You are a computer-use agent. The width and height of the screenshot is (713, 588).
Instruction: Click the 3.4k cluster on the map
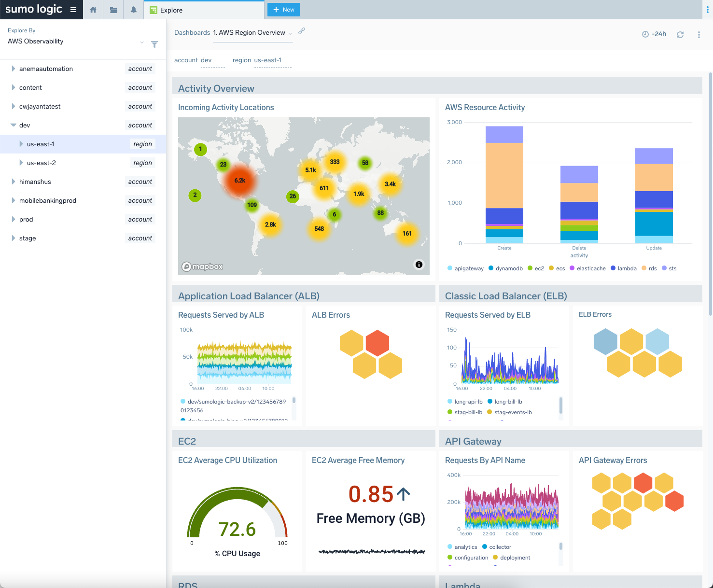point(390,184)
